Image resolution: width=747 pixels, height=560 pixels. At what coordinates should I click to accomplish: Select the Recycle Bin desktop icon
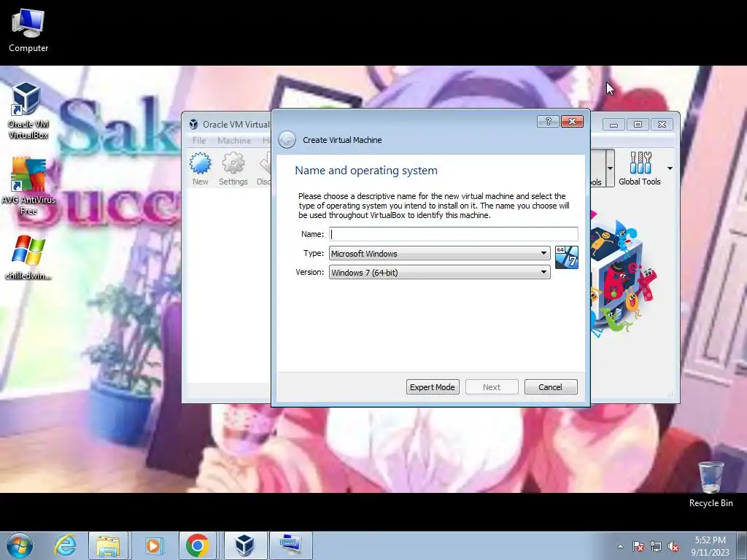coord(711,484)
